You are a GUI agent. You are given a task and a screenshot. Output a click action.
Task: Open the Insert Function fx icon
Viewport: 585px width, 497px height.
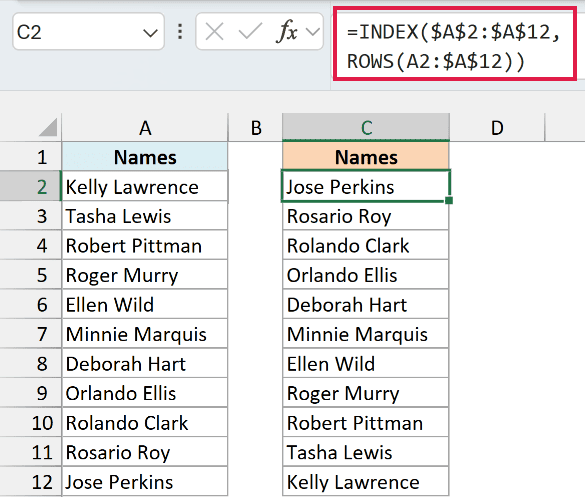[x=287, y=31]
